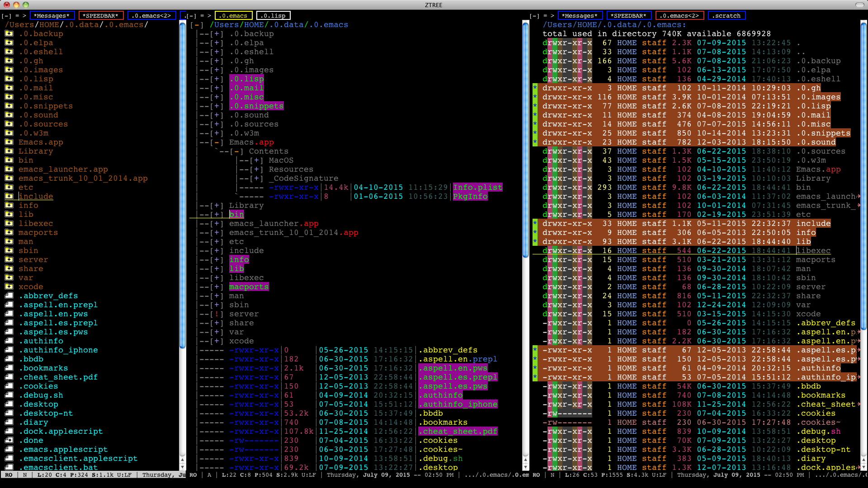Click folder icon beside .0.snippets in left pane
This screenshot has width=868, height=488.
9,106
